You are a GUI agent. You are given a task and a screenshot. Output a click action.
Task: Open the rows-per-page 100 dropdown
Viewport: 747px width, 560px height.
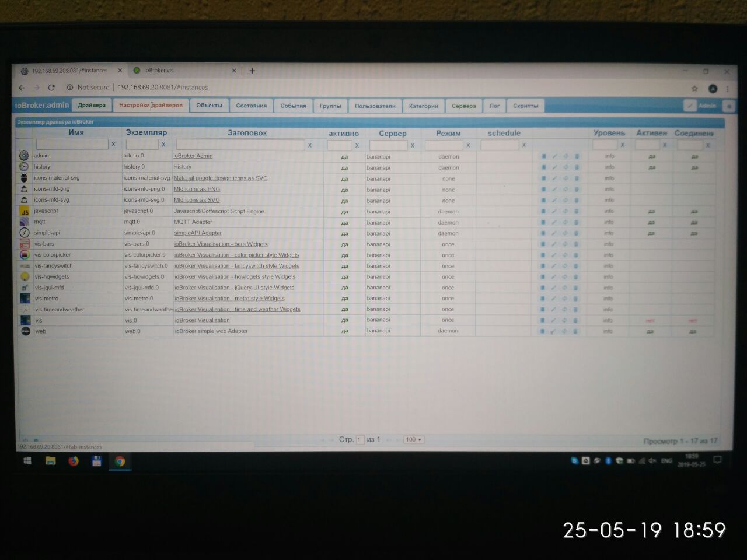click(x=413, y=439)
